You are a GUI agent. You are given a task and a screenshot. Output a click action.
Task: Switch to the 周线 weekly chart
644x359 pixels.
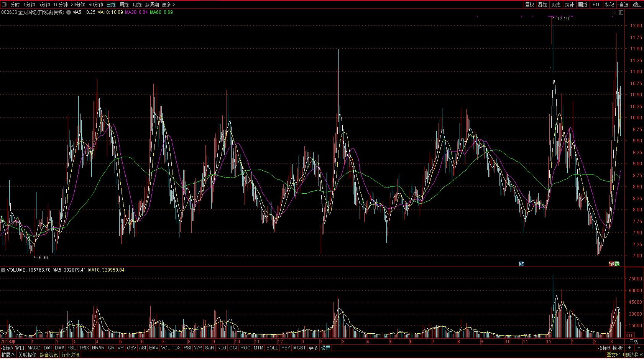pos(124,5)
